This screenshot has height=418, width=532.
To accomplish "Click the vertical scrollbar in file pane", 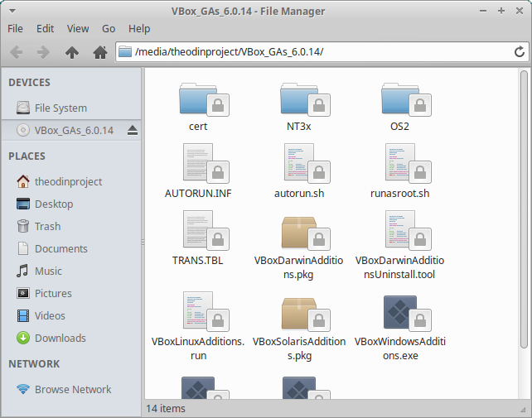I will click(x=524, y=207).
